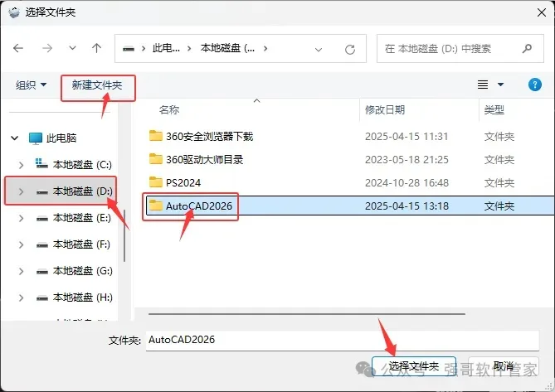Click navigation pane vertical scrollbar
555x392 pixels.
pos(124,235)
